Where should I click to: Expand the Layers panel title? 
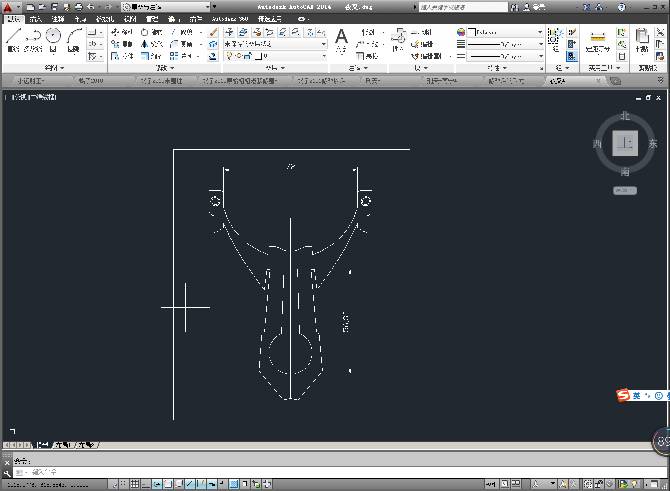click(275, 68)
